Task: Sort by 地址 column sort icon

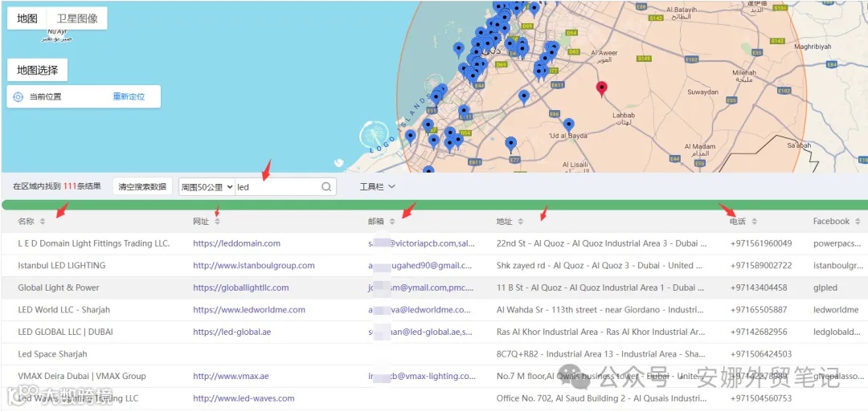Action: [x=521, y=222]
